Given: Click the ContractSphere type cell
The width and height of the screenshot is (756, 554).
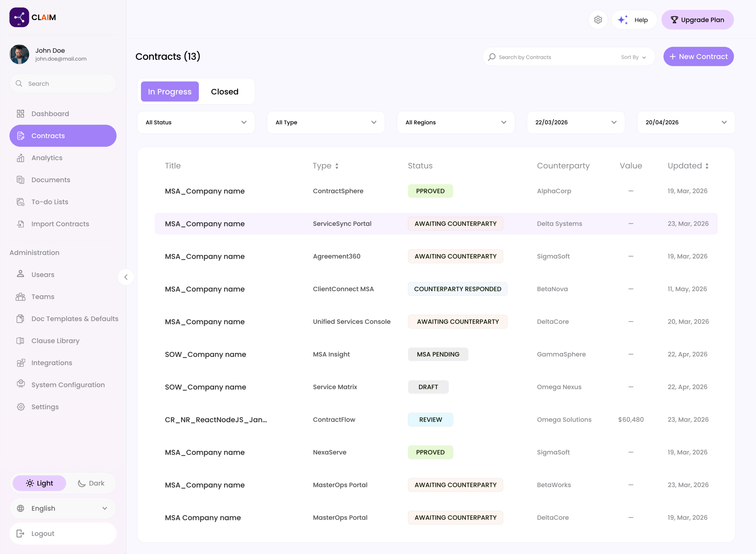Looking at the screenshot, I should tap(338, 191).
